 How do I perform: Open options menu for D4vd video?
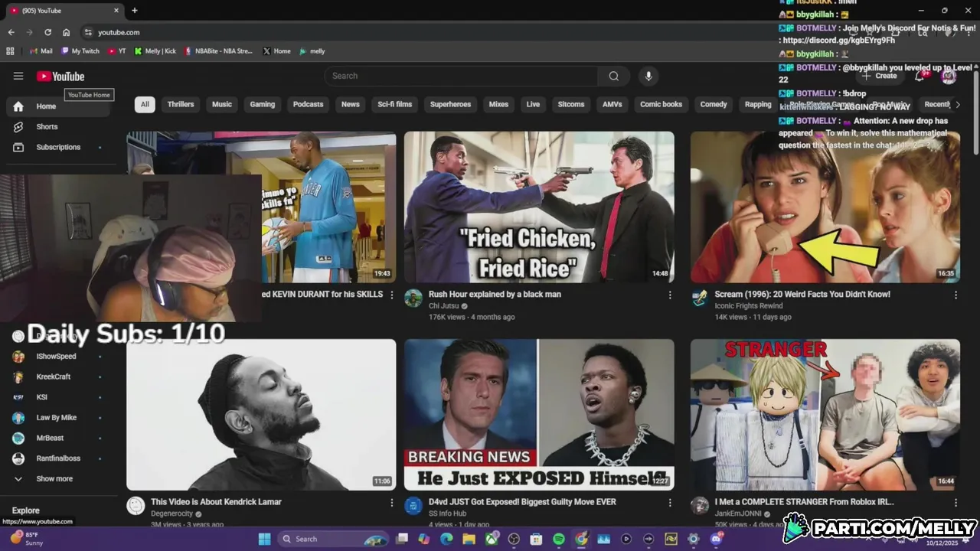coord(670,503)
